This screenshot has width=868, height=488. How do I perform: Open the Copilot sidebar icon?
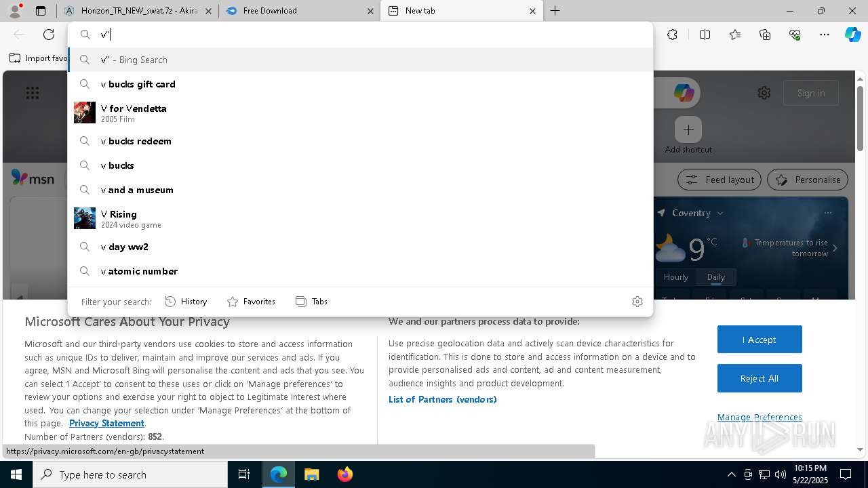(853, 35)
